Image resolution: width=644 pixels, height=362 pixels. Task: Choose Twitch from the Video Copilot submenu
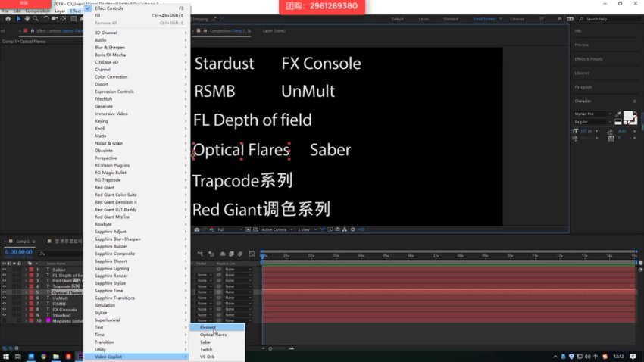(217, 350)
